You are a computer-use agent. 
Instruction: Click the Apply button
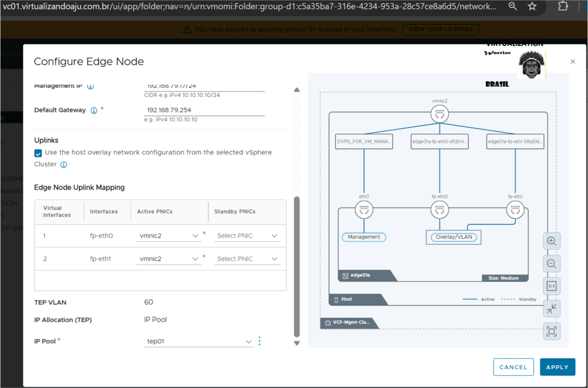(x=557, y=367)
